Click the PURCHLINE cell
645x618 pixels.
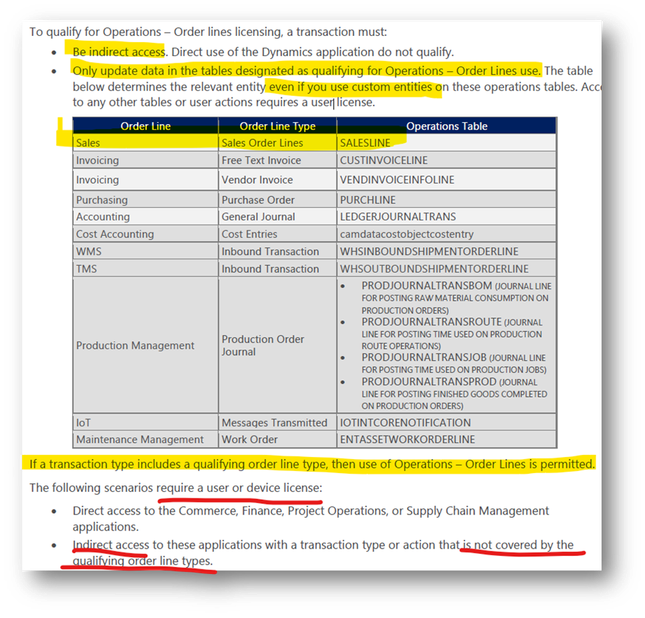click(447, 200)
